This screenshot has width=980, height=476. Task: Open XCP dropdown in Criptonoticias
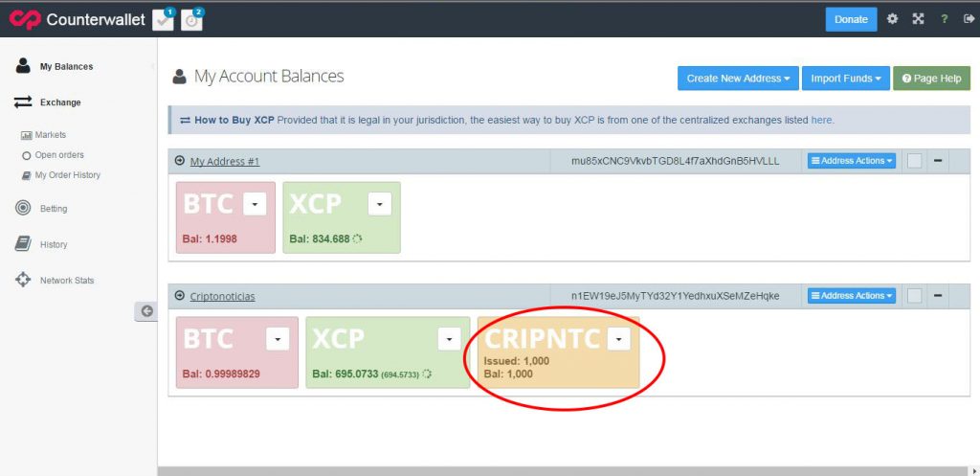pyautogui.click(x=449, y=339)
